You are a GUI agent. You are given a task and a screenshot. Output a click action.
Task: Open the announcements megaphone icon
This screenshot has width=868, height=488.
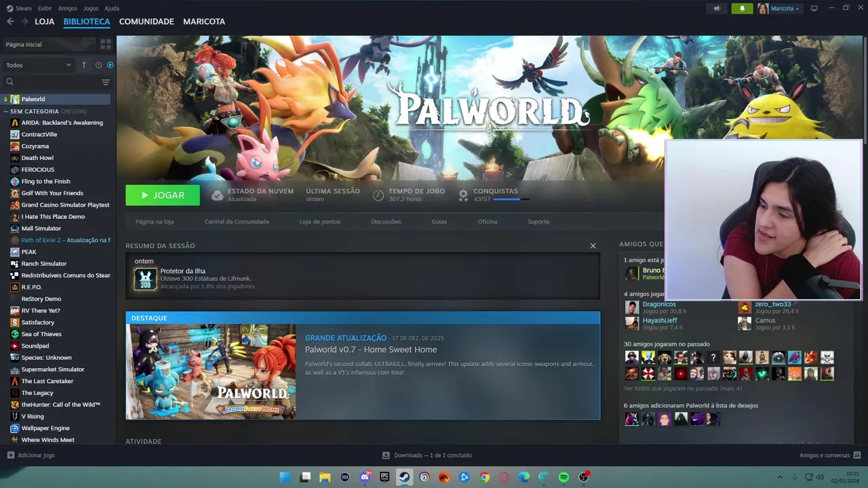point(717,9)
